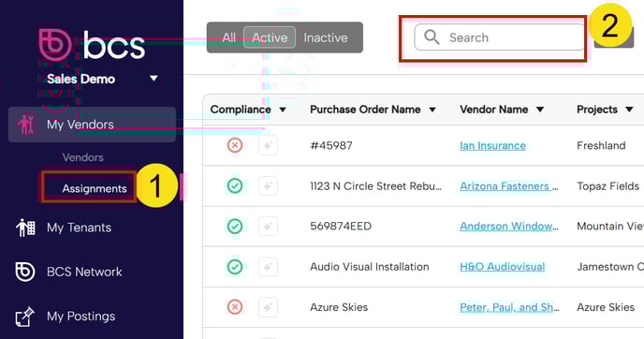Click the green compliant check for 569874EED
This screenshot has width=644, height=339.
[235, 227]
